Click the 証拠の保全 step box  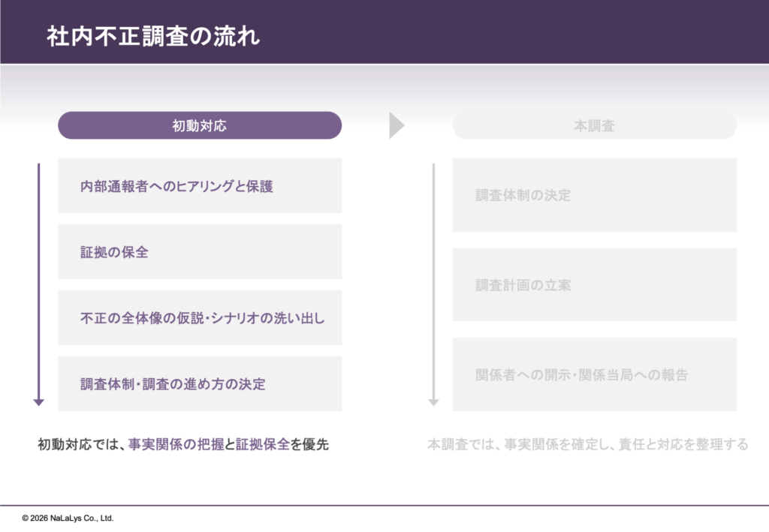coord(200,252)
